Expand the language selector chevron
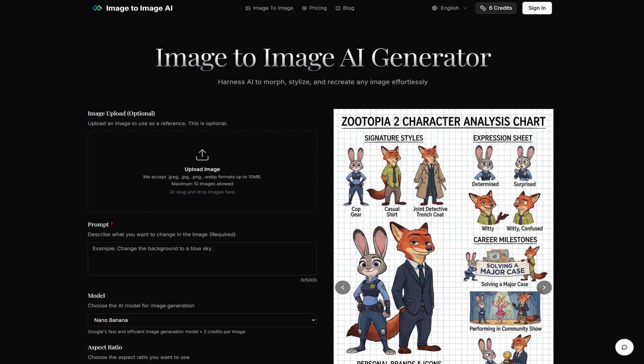Viewport: 644px width, 364px height. point(465,8)
